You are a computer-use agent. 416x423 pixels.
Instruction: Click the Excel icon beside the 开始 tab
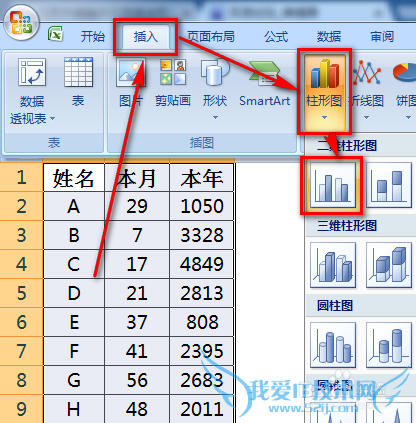55,34
